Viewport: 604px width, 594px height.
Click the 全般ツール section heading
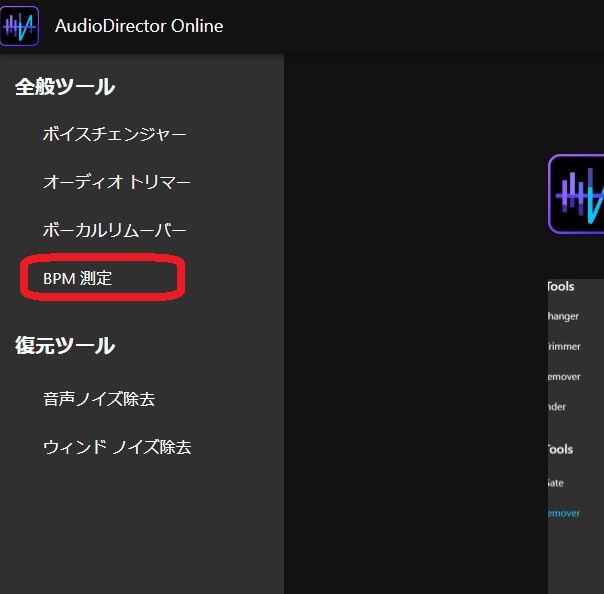(x=65, y=87)
